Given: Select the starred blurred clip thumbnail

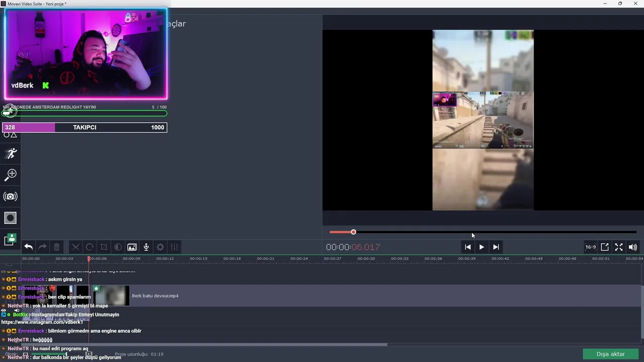Looking at the screenshot, I should click(111, 296).
